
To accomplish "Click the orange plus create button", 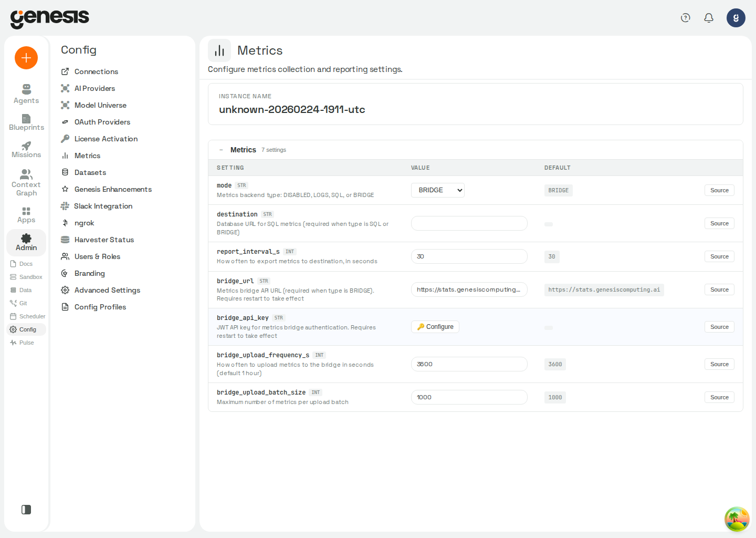I will [x=26, y=58].
